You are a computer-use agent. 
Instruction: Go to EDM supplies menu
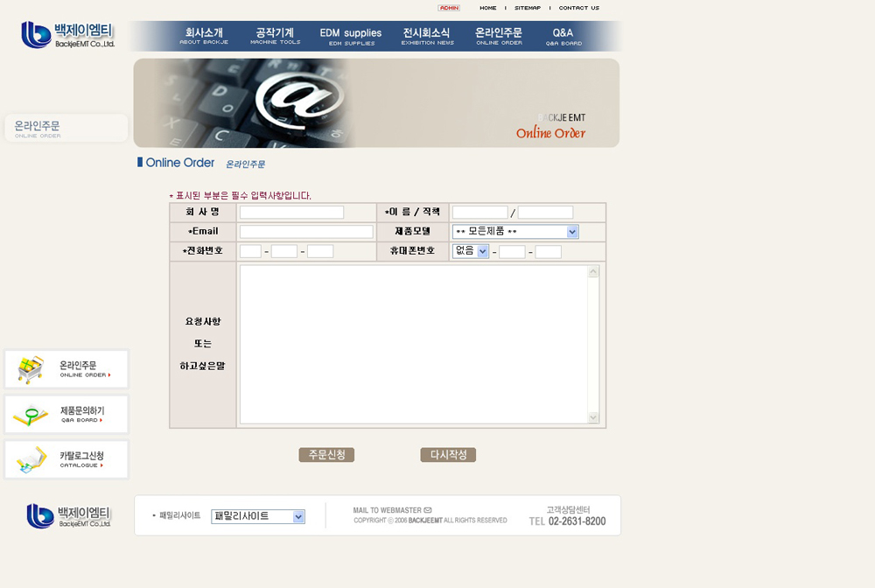(x=351, y=36)
